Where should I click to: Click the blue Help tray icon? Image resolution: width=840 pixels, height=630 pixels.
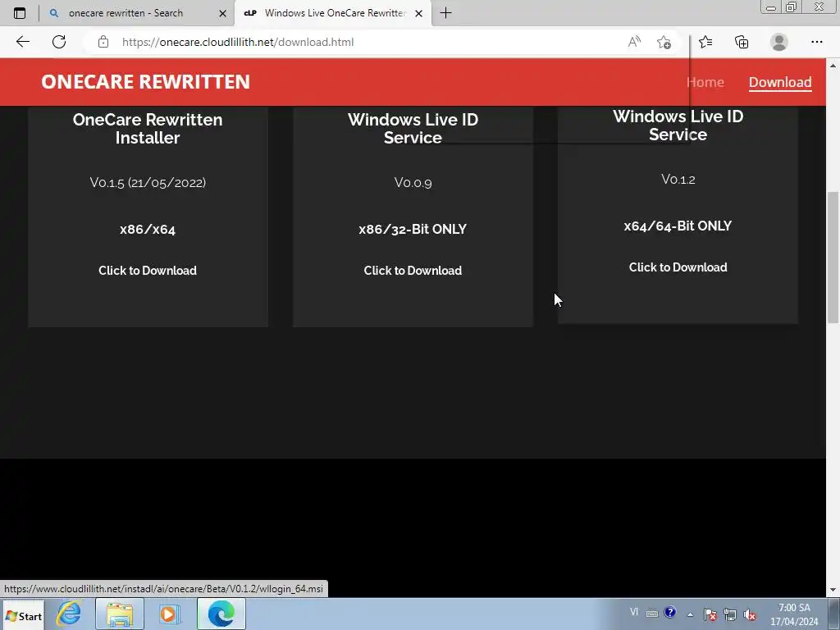point(669,612)
